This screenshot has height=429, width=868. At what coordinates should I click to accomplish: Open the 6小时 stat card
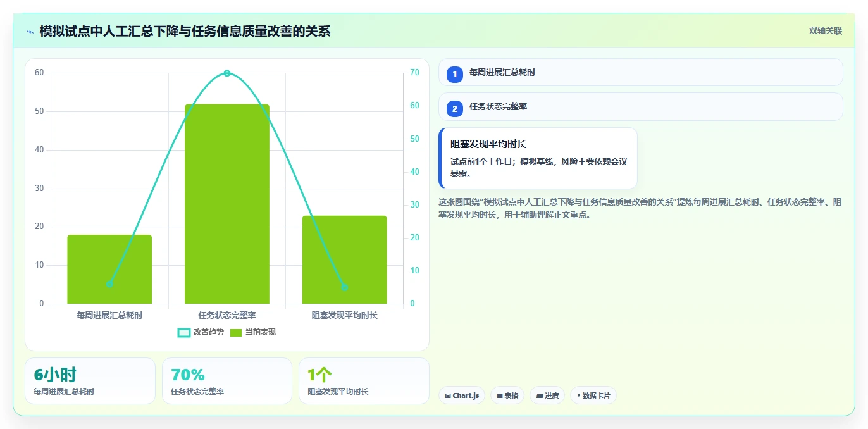coord(90,381)
